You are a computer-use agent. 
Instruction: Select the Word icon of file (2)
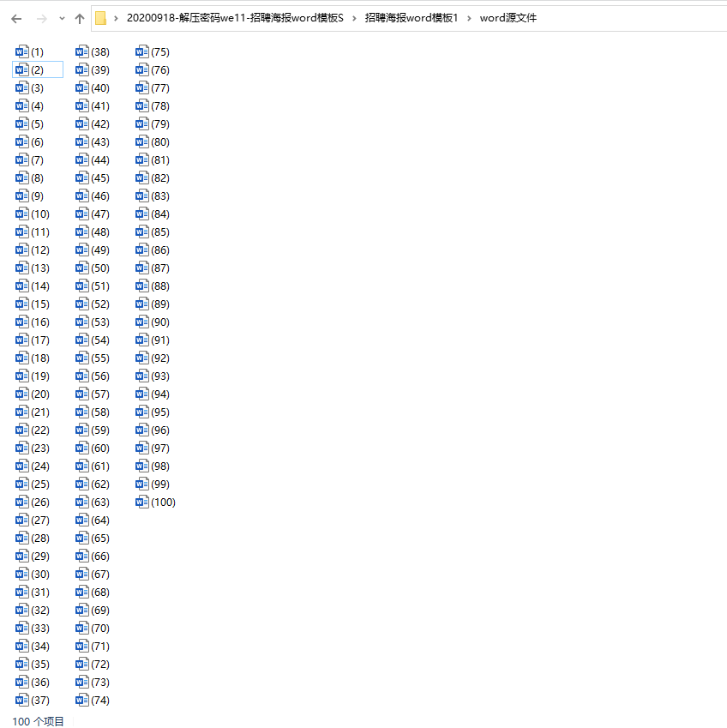coord(21,69)
